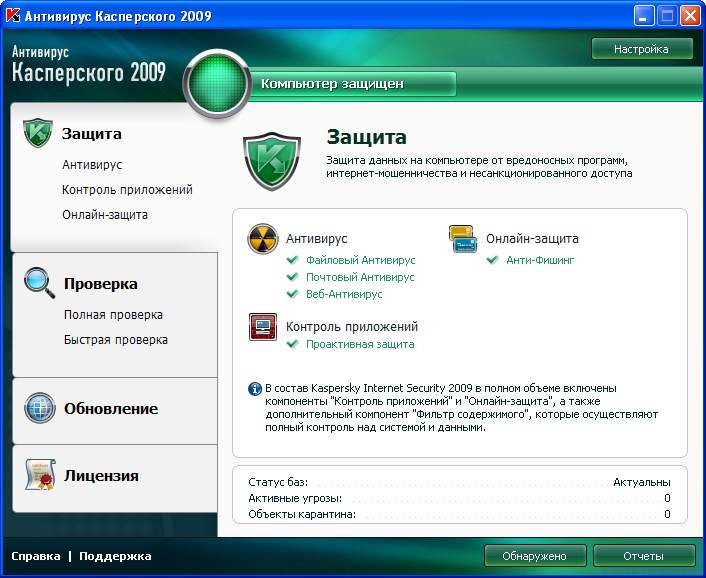Open the Проверка section in sidebar
This screenshot has width=706, height=578.
[100, 284]
